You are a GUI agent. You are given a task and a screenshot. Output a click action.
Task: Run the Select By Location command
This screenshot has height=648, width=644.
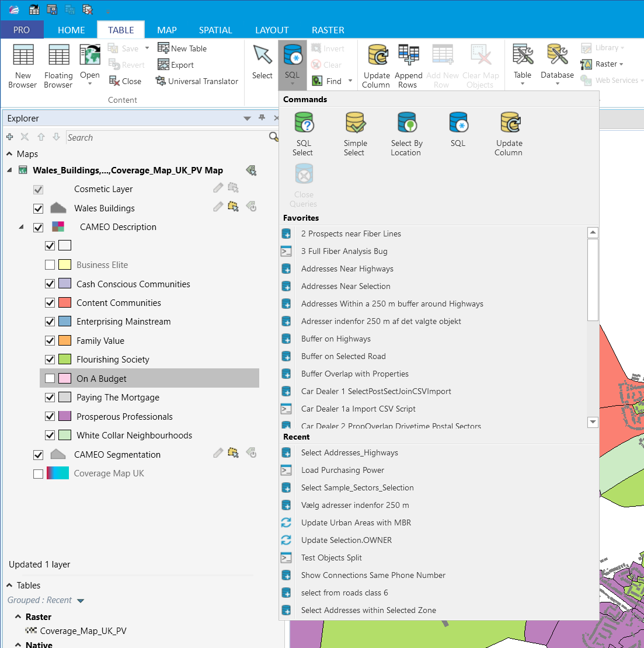point(406,133)
